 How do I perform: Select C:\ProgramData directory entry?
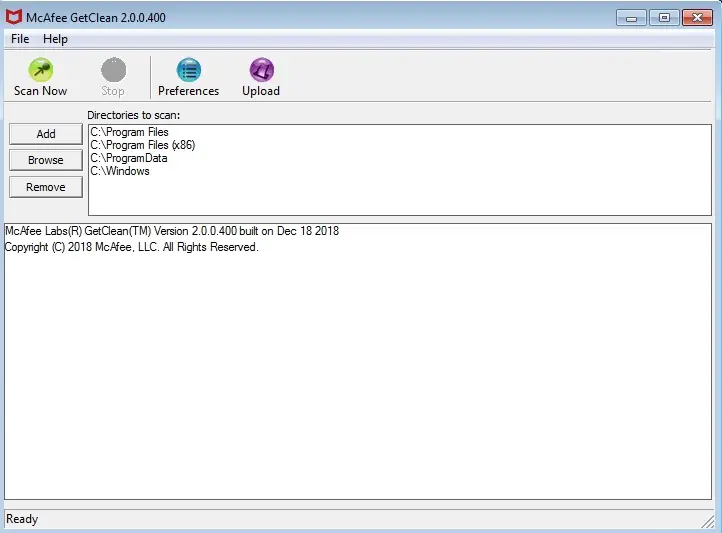tap(129, 158)
